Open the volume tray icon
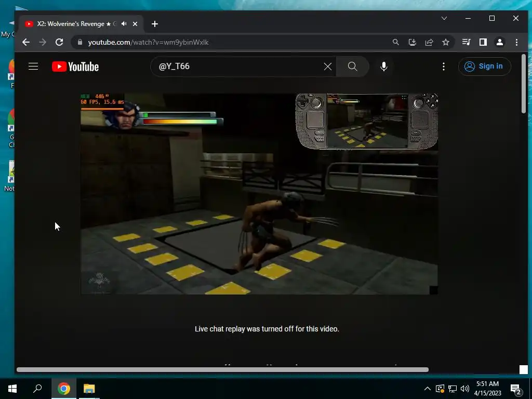 point(465,389)
